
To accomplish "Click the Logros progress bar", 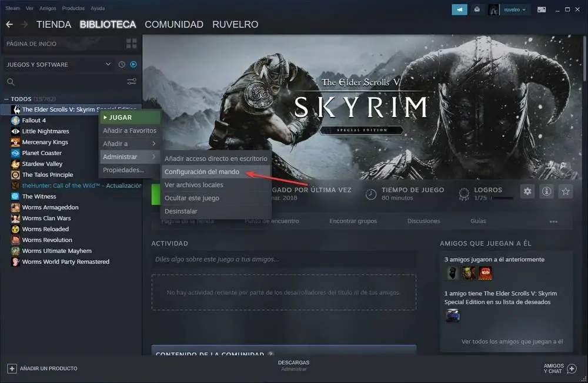I will coord(502,198).
